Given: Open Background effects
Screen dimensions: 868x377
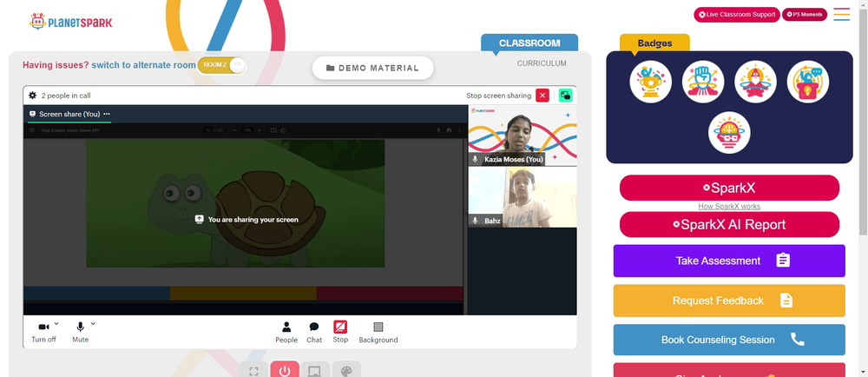Looking at the screenshot, I should pos(378,332).
